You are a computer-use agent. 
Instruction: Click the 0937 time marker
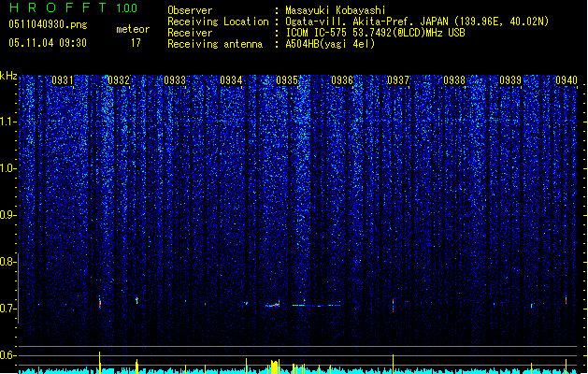click(398, 80)
